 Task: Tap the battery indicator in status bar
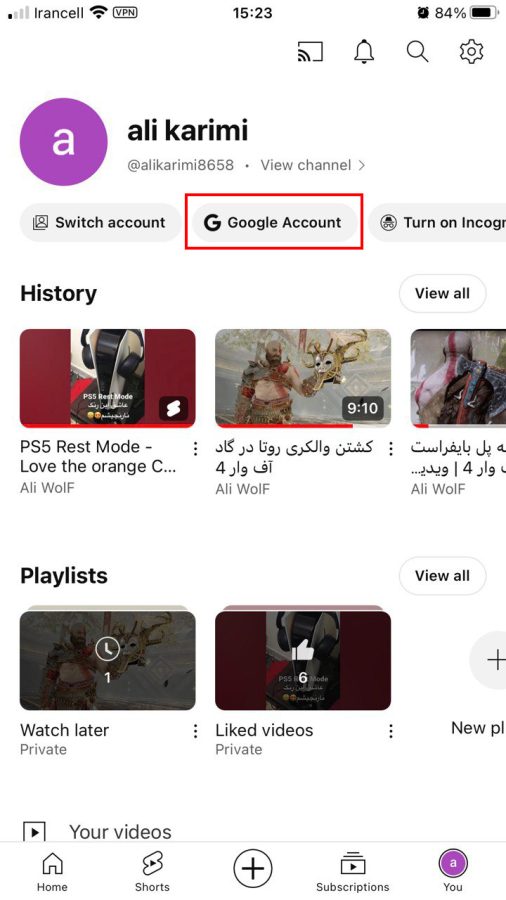[484, 13]
